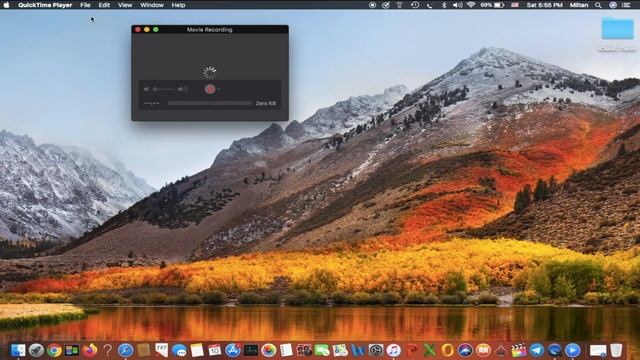Open Notes app from the Dock
The height and width of the screenshot is (360, 640).
197,350
